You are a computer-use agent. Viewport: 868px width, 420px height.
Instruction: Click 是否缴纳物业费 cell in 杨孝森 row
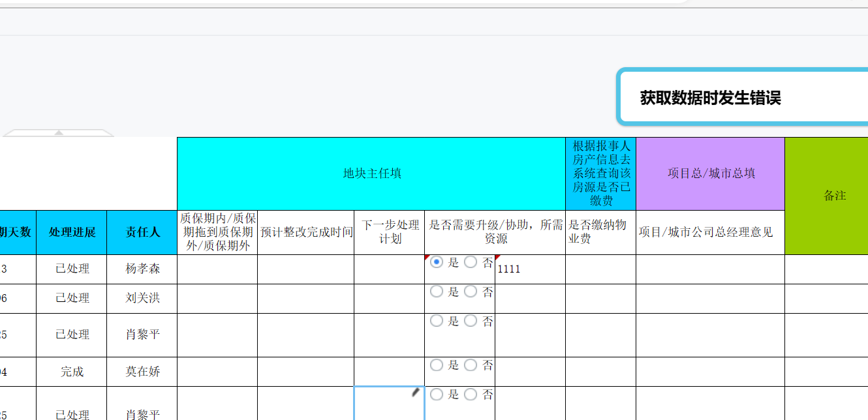click(x=601, y=269)
